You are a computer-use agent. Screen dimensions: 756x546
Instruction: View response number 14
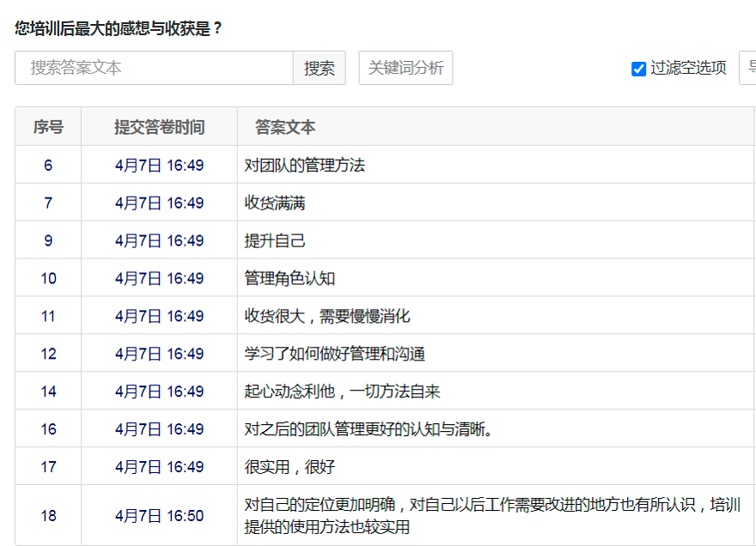coord(48,391)
